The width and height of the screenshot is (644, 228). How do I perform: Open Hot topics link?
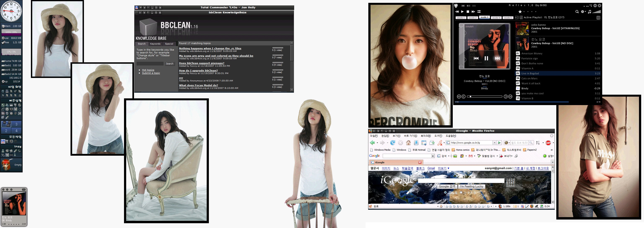148,70
